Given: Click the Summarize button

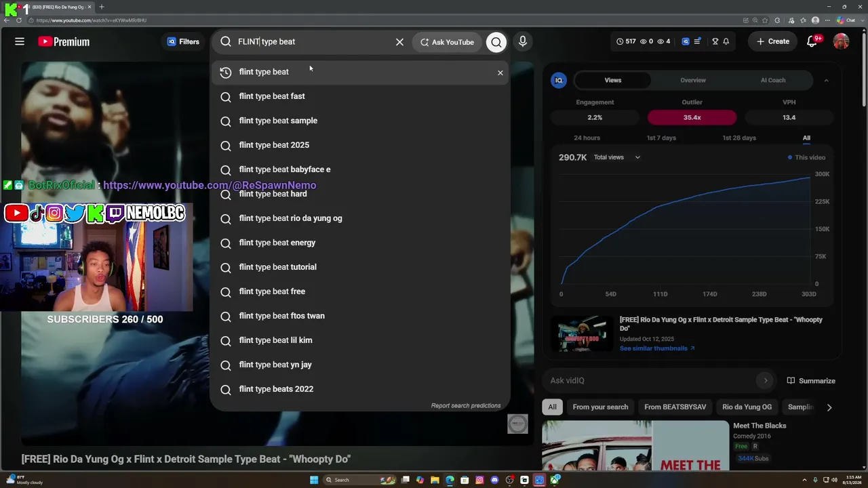Looking at the screenshot, I should pyautogui.click(x=810, y=380).
